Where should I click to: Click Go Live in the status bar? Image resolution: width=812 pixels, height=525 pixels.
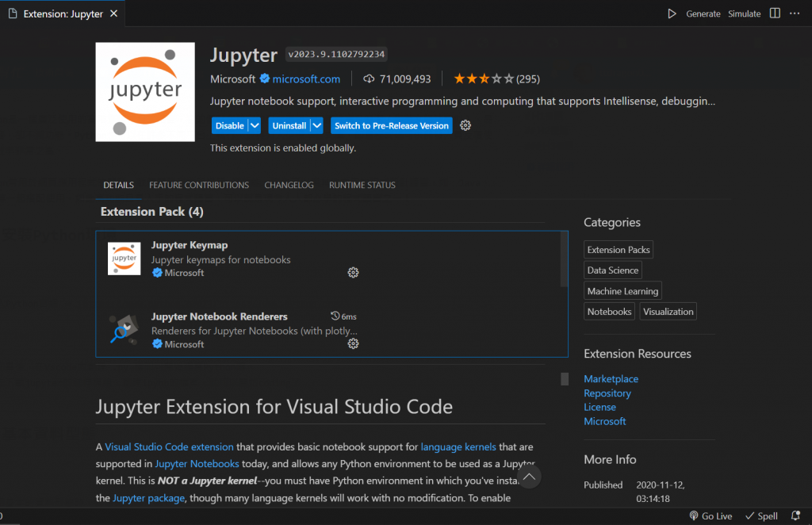[710, 515]
